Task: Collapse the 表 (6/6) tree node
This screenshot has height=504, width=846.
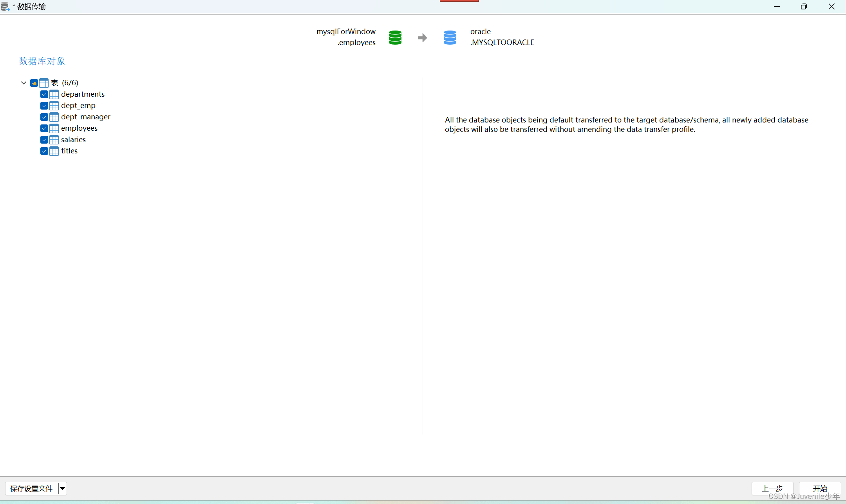Action: [x=23, y=83]
